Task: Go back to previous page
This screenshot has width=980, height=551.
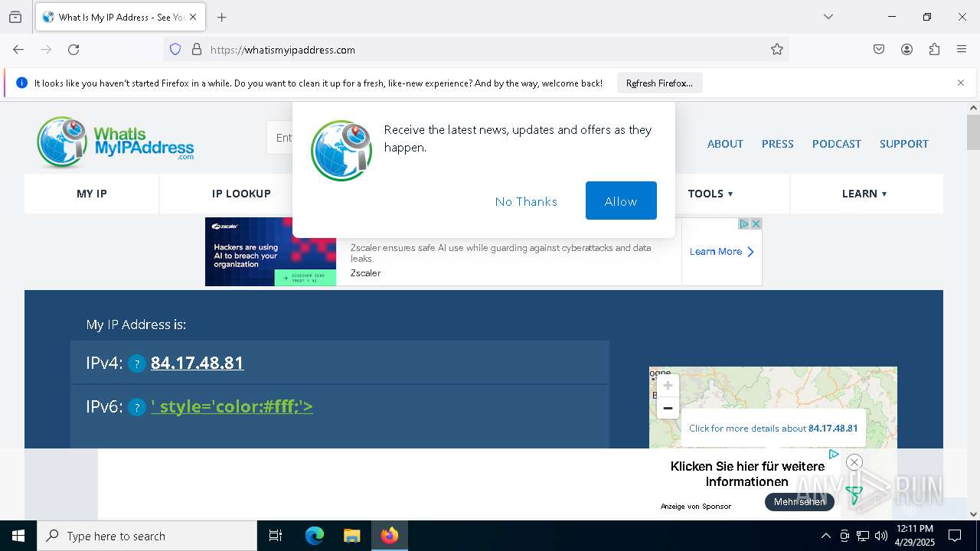Action: pos(18,50)
